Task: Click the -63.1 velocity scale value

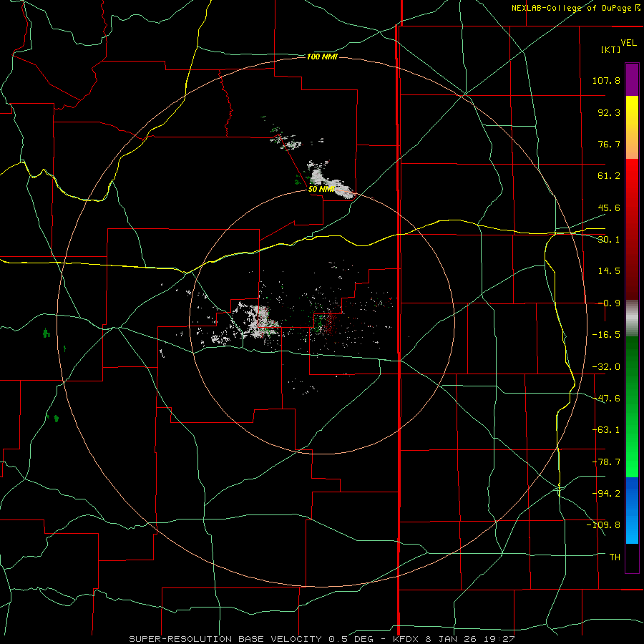Action: pos(606,430)
